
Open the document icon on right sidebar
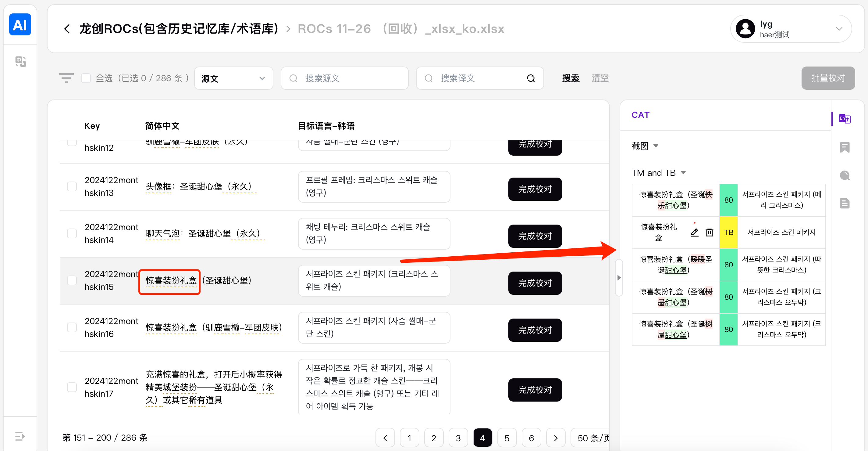(845, 204)
